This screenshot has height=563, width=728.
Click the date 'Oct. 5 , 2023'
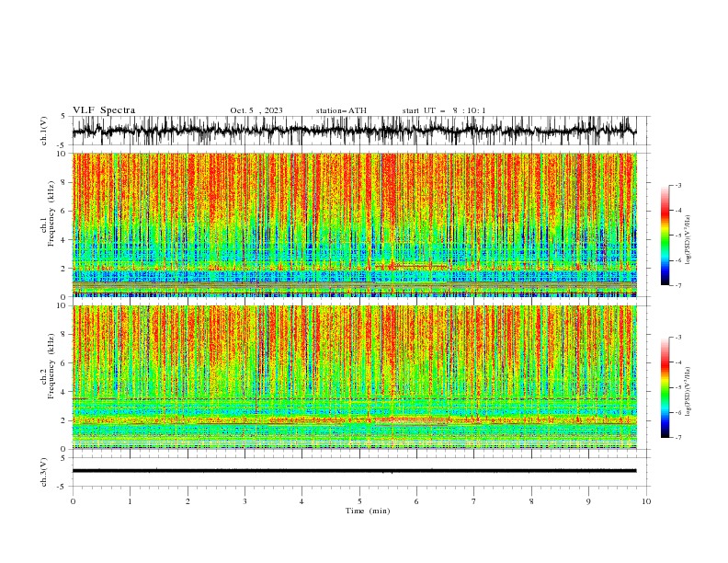tap(256, 110)
